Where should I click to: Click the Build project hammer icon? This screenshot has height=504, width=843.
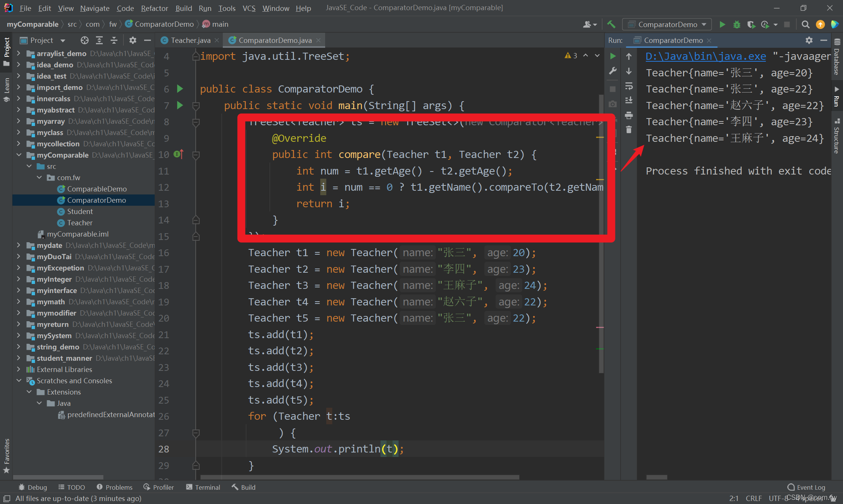[x=611, y=24]
